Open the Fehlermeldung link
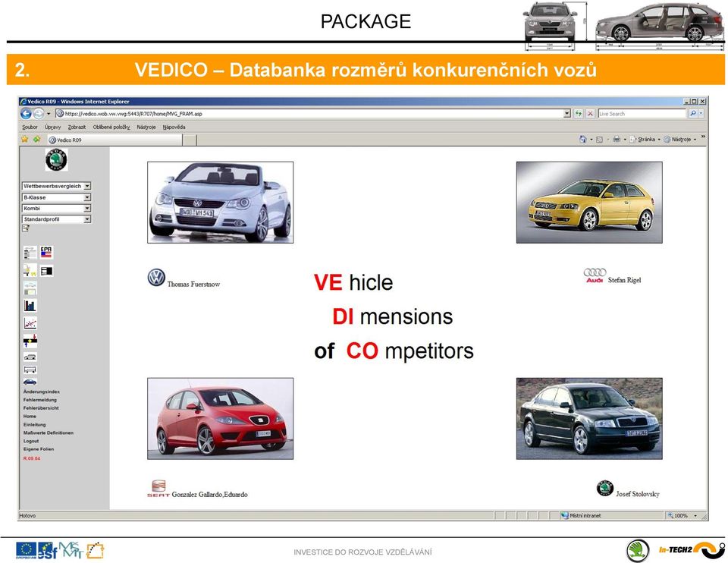Screen dimensions: 728x563 [x=40, y=400]
